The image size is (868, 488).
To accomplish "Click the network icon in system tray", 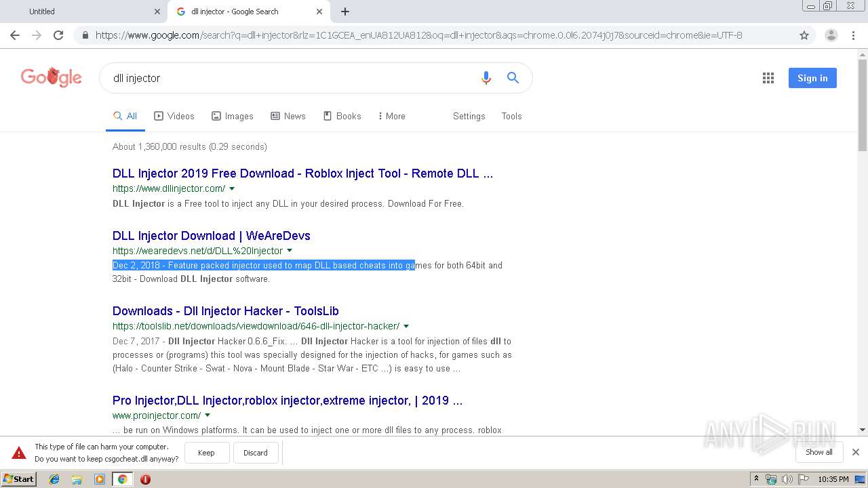I will pyautogui.click(x=771, y=479).
